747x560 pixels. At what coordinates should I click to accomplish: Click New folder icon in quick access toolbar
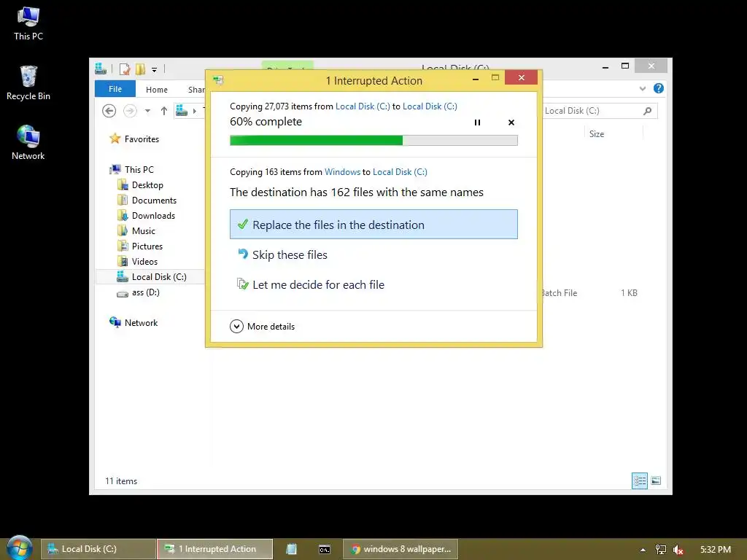[x=140, y=69]
